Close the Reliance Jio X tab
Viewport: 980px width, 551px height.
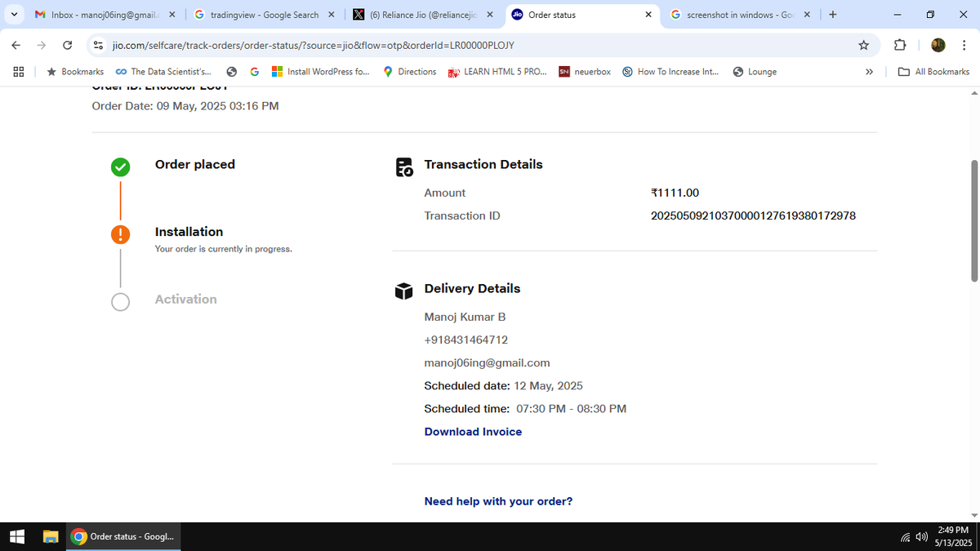coord(489,15)
